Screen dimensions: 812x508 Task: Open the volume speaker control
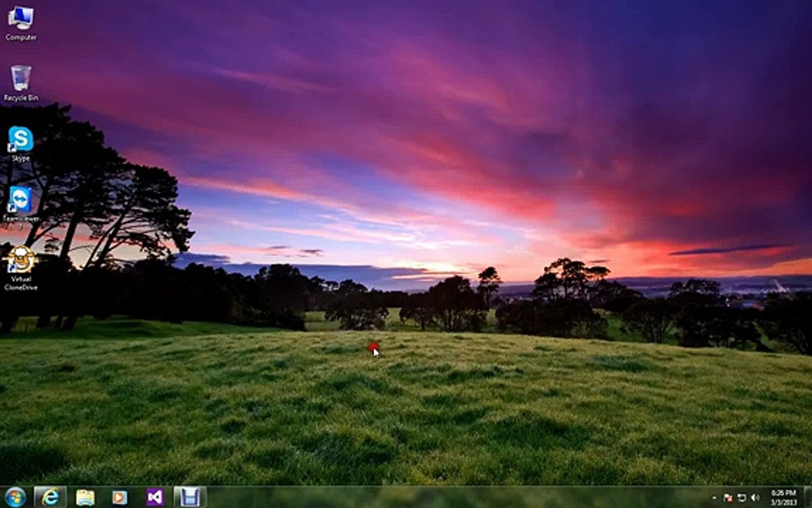(x=755, y=498)
